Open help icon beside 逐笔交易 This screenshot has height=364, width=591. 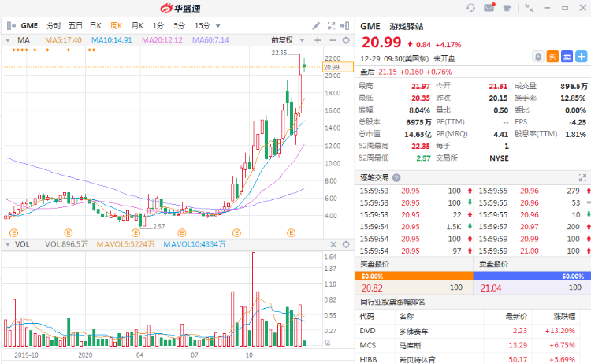[396, 177]
